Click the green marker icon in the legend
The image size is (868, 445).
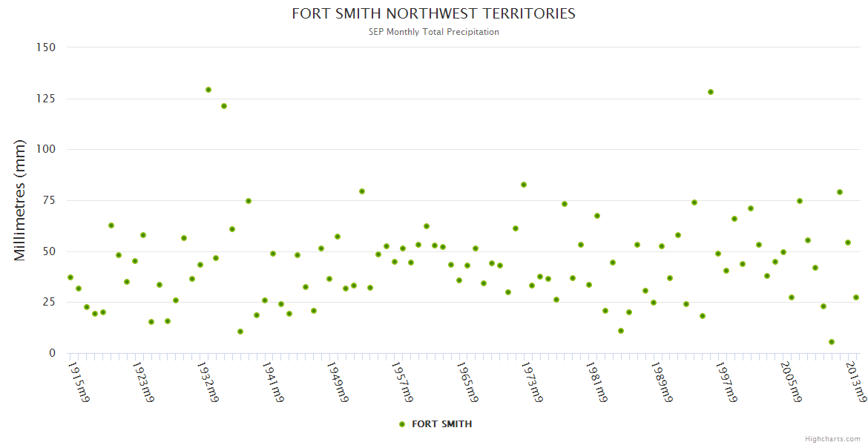(402, 424)
